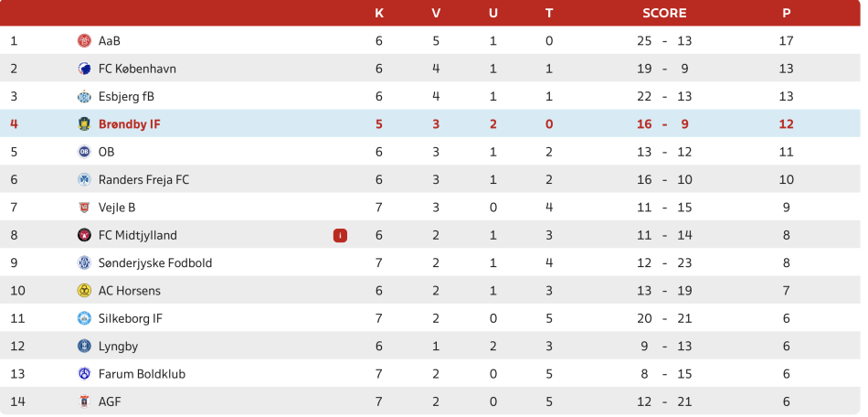The height and width of the screenshot is (417, 868).
Task: Click the AaB club logo
Action: [x=84, y=41]
